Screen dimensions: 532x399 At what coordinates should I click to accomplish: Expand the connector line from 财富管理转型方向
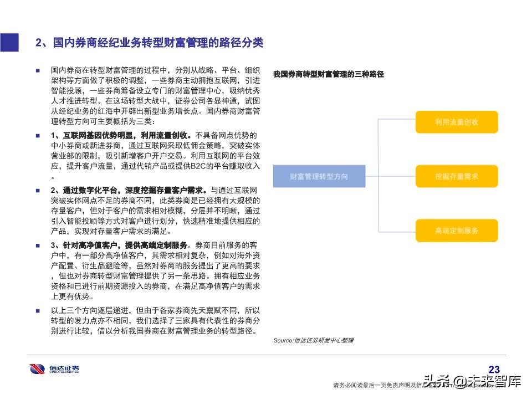[x=372, y=176]
